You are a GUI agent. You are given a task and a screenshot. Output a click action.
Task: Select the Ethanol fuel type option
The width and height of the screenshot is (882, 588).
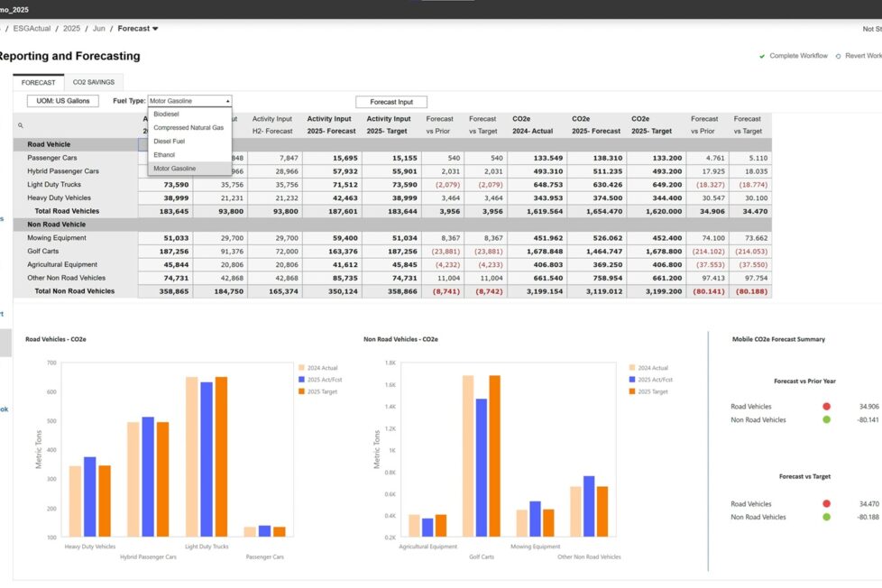(164, 155)
